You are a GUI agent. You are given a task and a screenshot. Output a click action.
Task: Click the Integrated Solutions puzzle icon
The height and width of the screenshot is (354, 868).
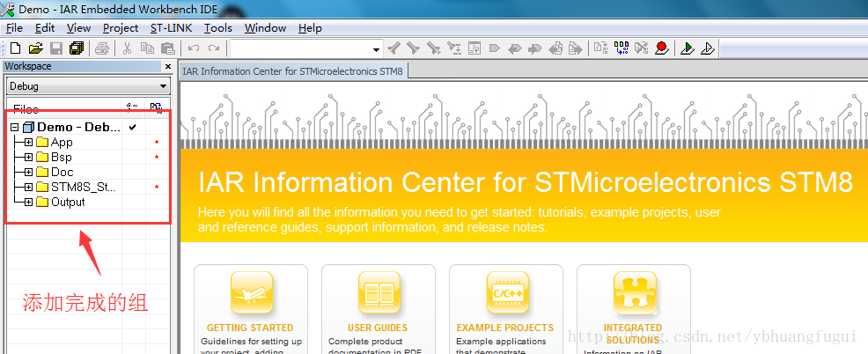tap(635, 293)
